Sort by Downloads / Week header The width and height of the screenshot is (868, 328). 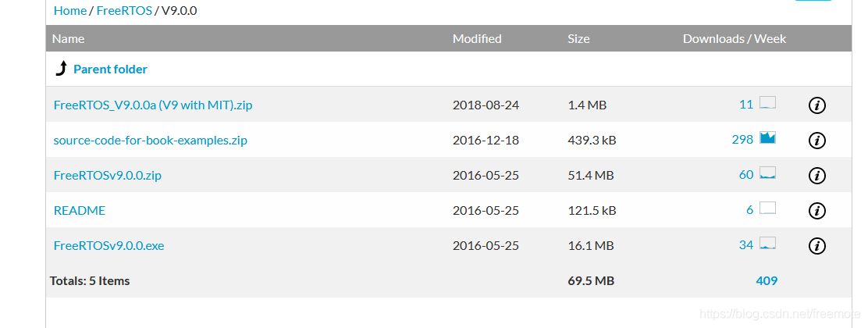(x=734, y=38)
